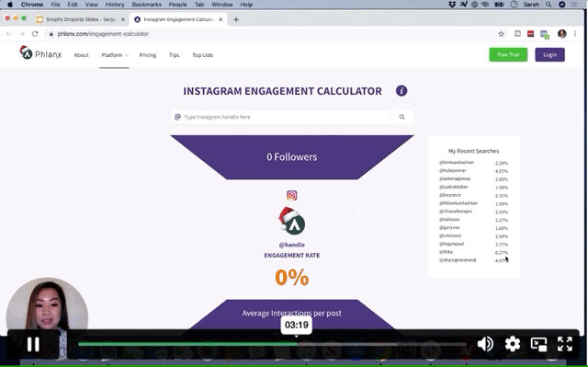Click the info icon beside calculator title

[x=401, y=91]
